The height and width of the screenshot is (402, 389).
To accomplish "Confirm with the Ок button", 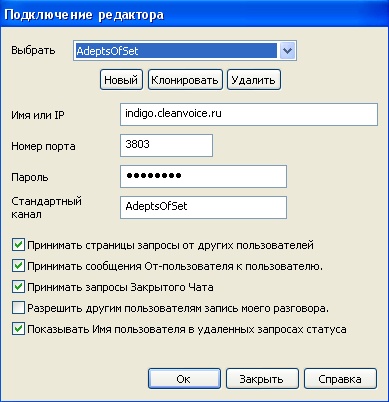I will click(184, 379).
